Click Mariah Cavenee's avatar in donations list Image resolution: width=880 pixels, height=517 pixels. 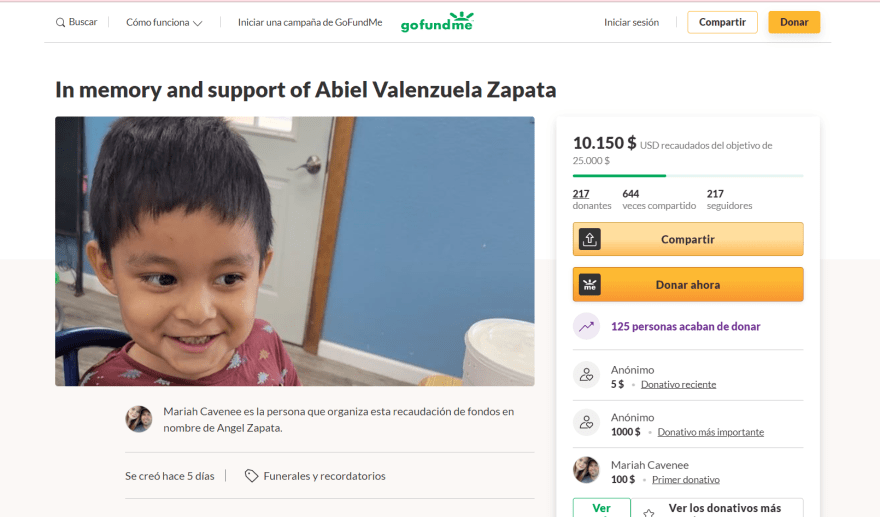pyautogui.click(x=586, y=470)
